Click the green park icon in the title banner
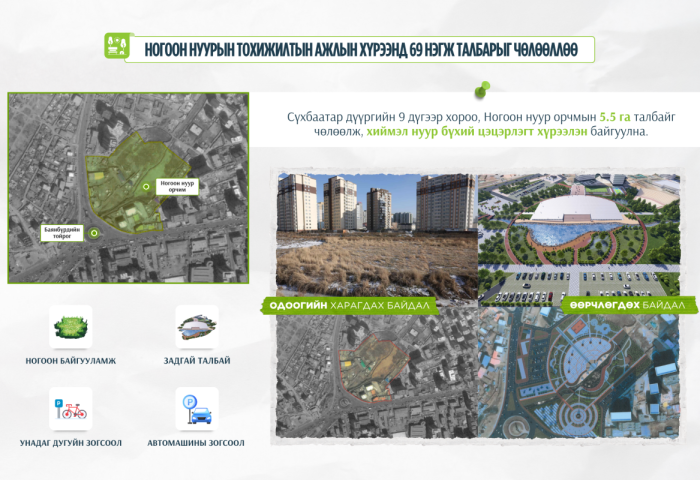 pyautogui.click(x=118, y=47)
